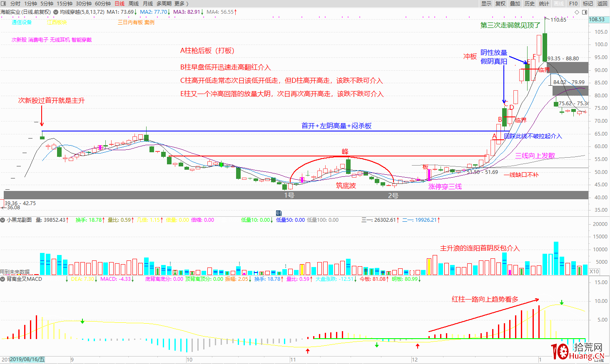The width and height of the screenshot is (610, 364).
Task: Expand 更多 period options
Action: [x=182, y=4]
